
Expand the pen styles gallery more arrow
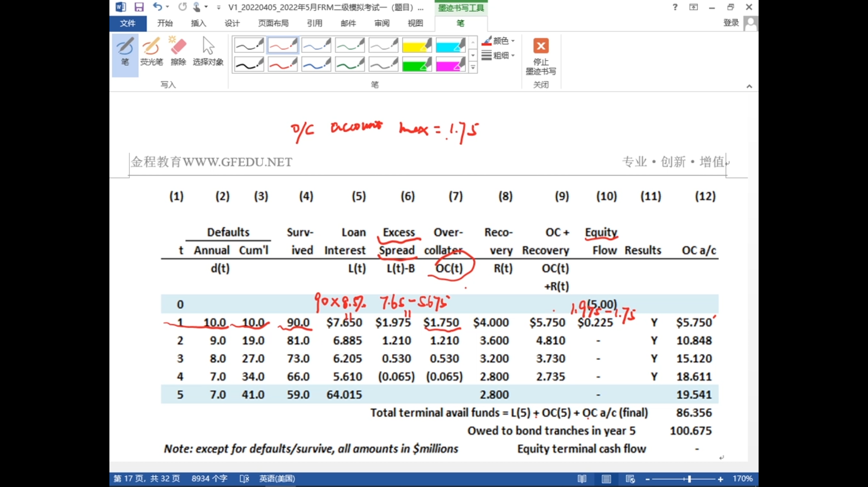473,68
